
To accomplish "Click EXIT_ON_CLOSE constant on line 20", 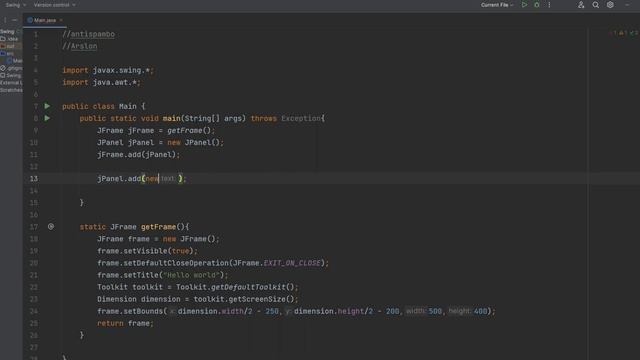I will pyautogui.click(x=292, y=263).
